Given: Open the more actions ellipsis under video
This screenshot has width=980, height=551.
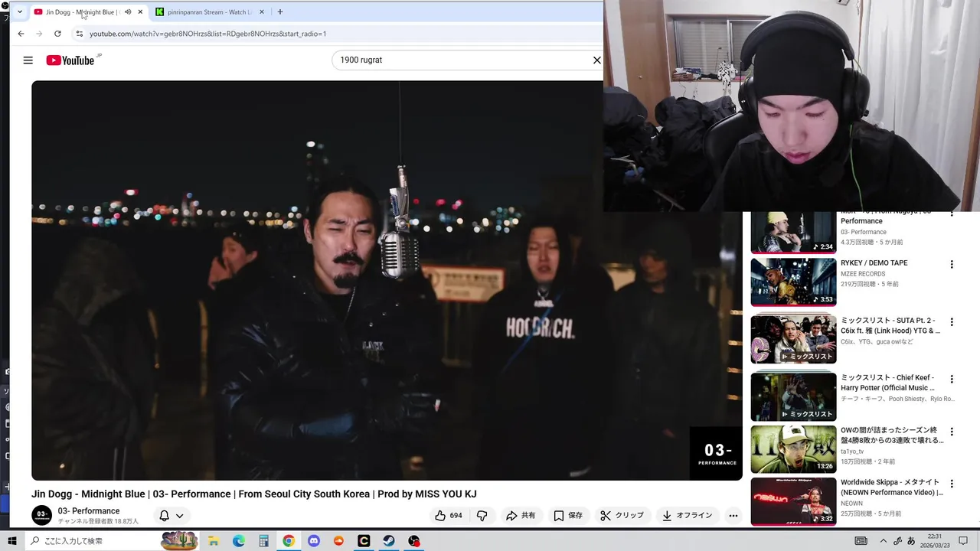Looking at the screenshot, I should 733,516.
